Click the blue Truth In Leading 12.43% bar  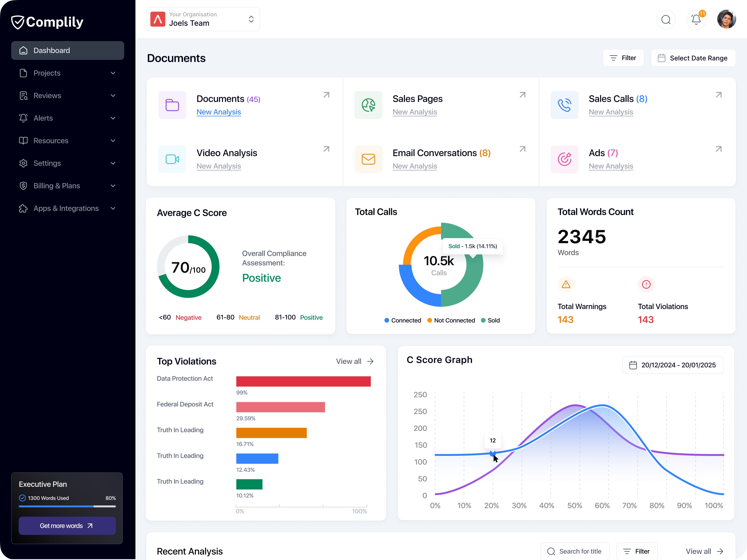pos(257,458)
